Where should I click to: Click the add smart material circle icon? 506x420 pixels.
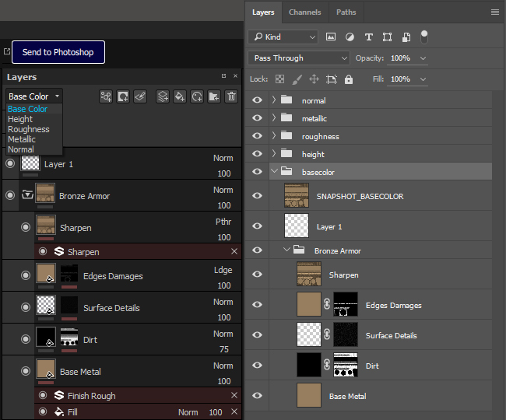(197, 96)
